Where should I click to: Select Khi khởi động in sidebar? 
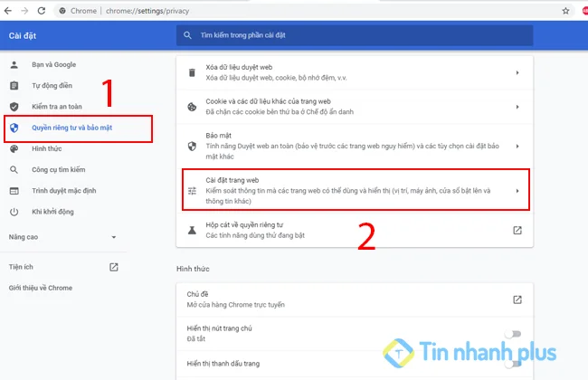tap(52, 212)
